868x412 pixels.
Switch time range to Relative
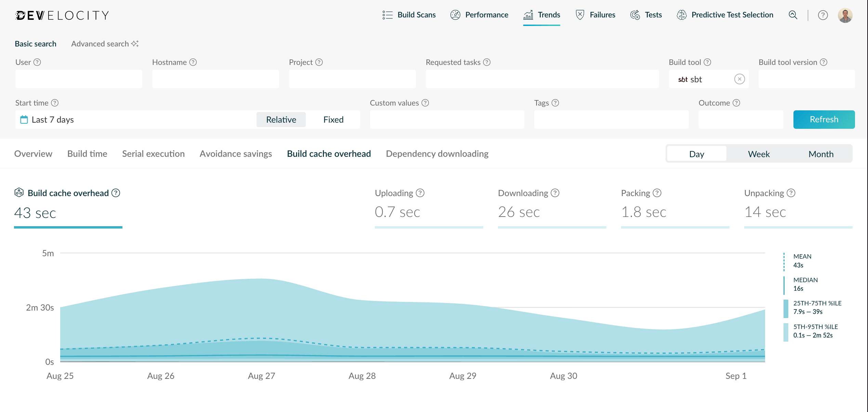[281, 120]
